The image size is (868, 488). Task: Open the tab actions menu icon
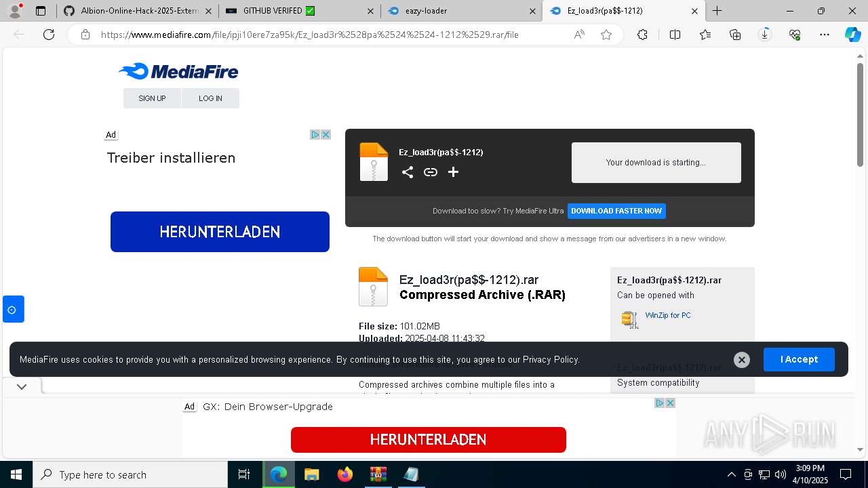tap(41, 11)
